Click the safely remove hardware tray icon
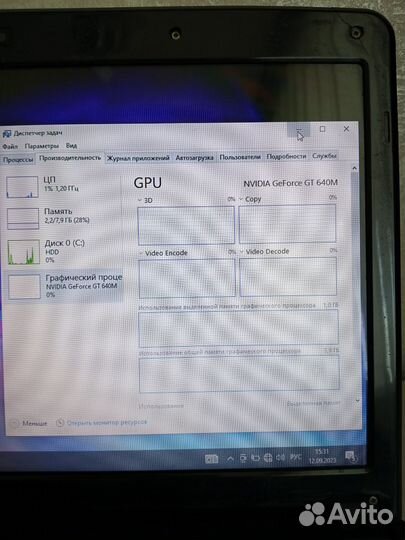Image resolution: width=405 pixels, height=540 pixels. click(x=243, y=458)
